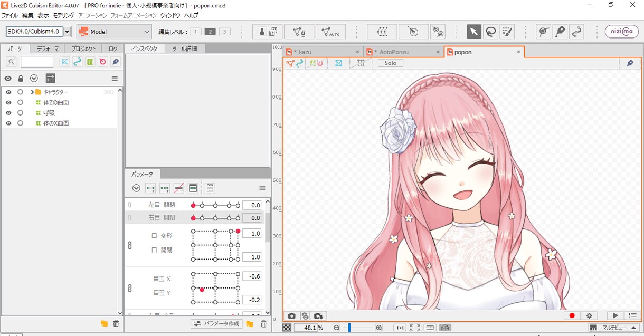
Task: Toggle lock circle for キャラクター
Action: click(x=20, y=92)
